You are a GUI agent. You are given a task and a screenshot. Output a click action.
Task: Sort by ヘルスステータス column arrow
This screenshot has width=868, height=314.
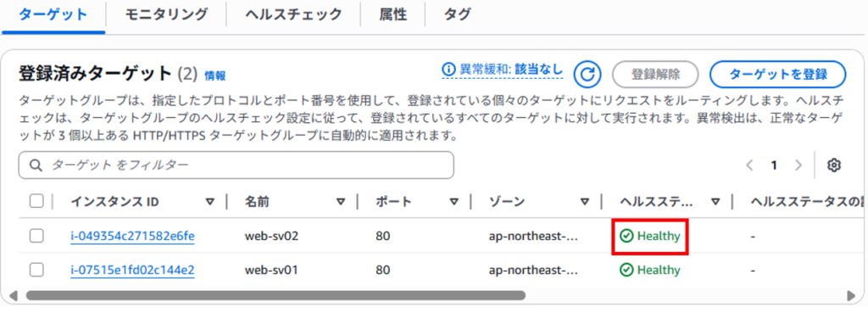(x=715, y=202)
